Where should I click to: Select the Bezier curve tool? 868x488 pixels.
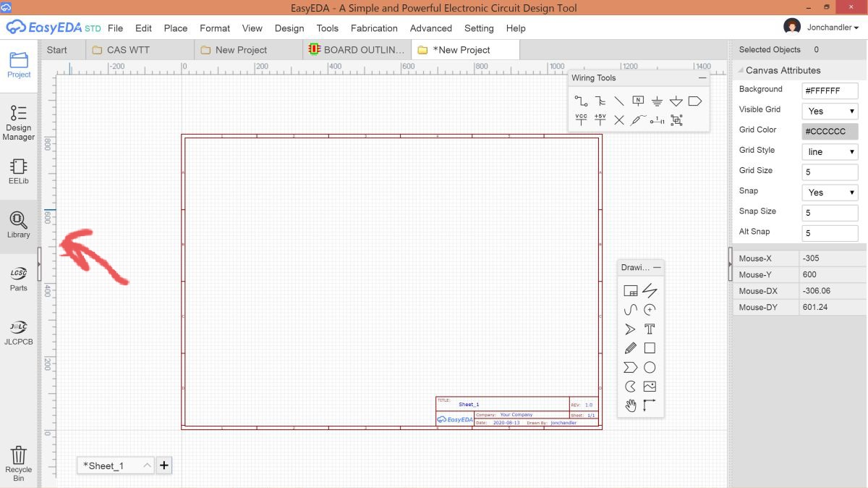point(631,310)
